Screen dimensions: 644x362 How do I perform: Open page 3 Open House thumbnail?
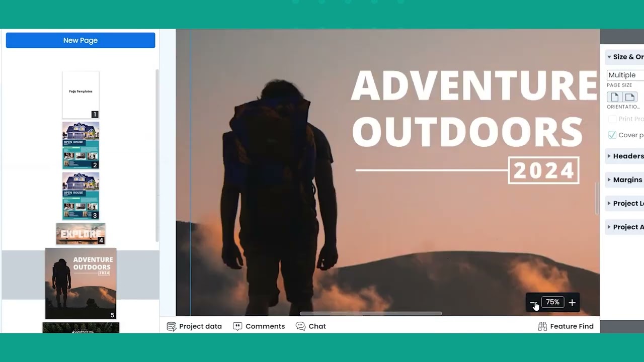80,196
